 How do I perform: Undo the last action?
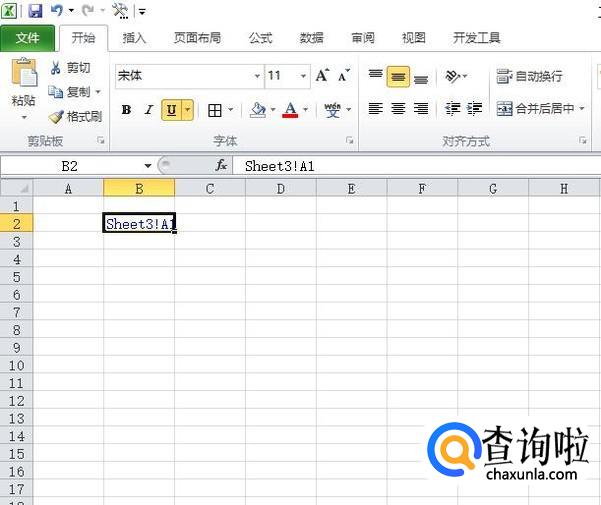click(57, 10)
